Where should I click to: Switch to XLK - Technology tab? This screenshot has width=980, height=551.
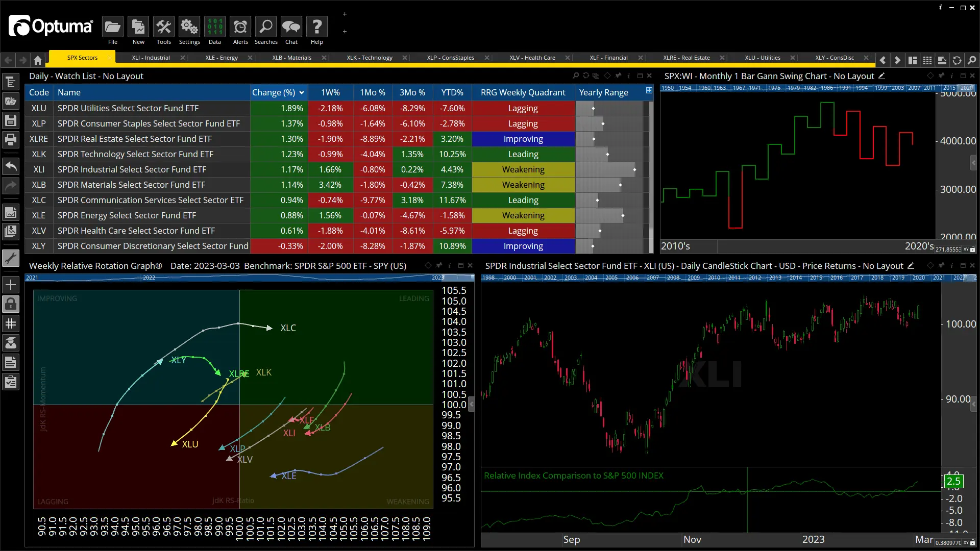coord(370,58)
